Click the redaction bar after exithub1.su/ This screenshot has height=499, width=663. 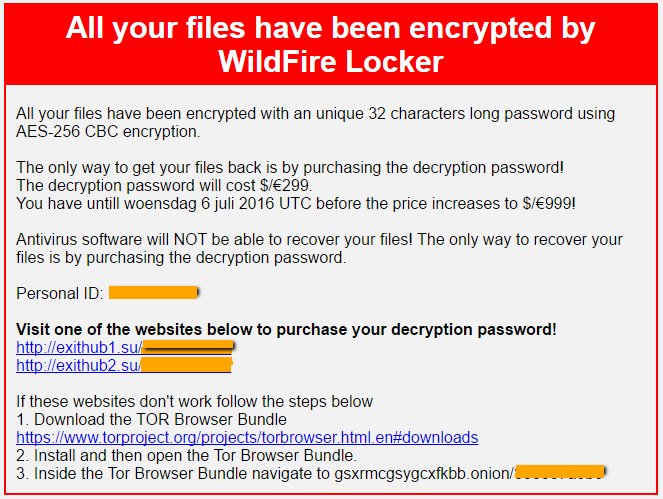[188, 347]
